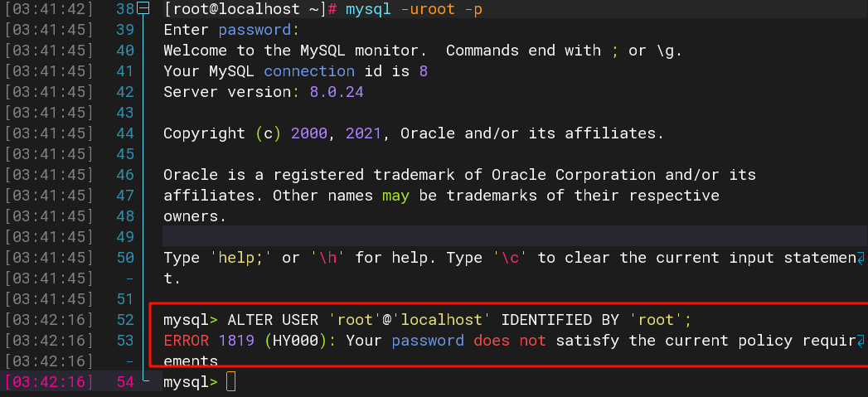
Task: Click 'affiliates. Other names may be trademarks' line
Action: (441, 196)
